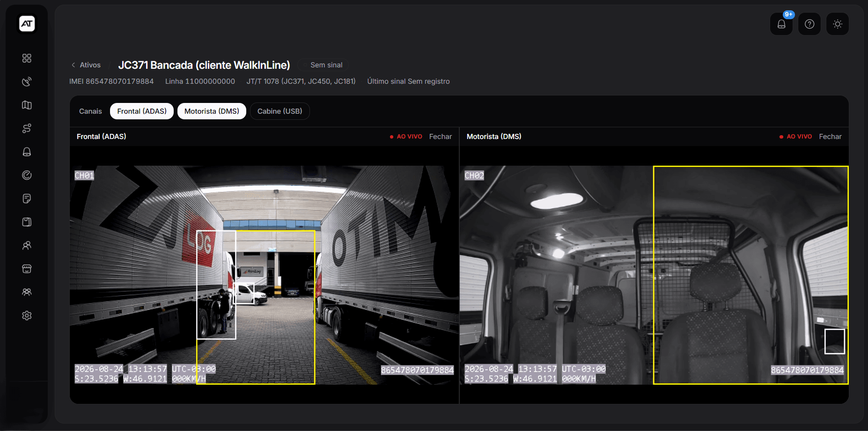This screenshot has width=868, height=431.
Task: Toggle the Frontal (ADAS) channel chip
Action: 142,111
